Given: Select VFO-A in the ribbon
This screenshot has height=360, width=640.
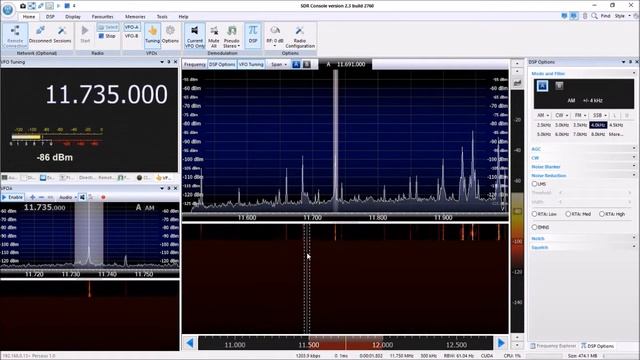Looking at the screenshot, I should pyautogui.click(x=131, y=27).
